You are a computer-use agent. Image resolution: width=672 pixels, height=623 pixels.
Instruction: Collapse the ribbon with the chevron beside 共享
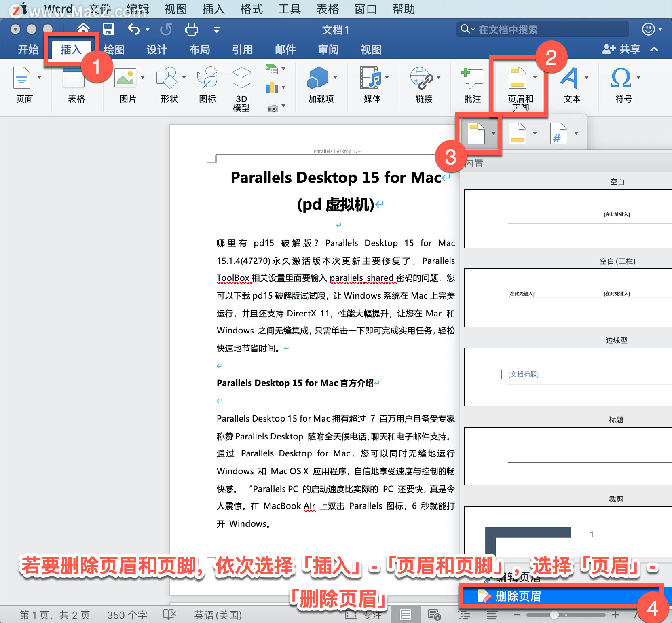coord(654,49)
